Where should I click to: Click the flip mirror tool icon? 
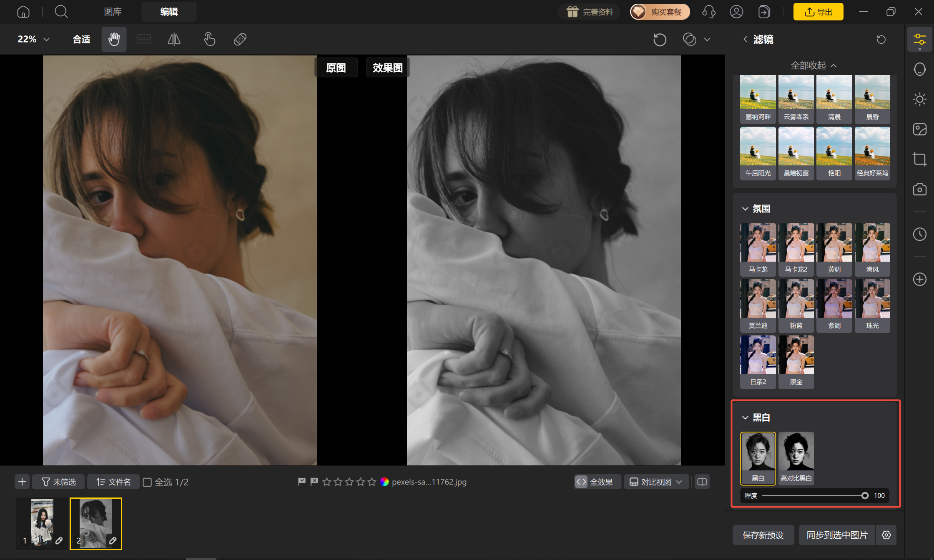[x=174, y=39]
